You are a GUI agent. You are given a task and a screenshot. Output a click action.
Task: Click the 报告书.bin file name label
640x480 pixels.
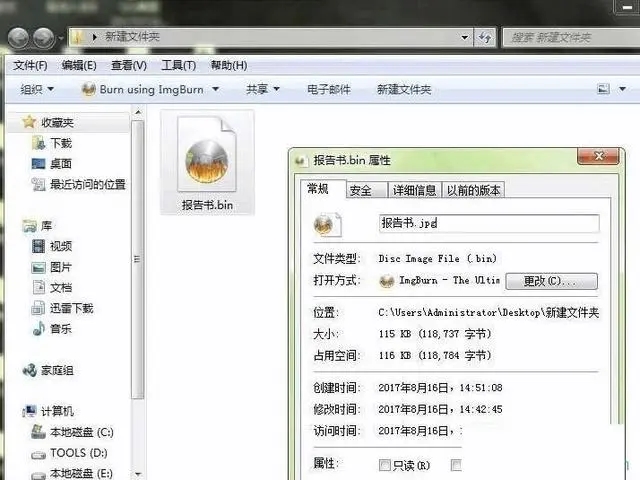point(207,205)
